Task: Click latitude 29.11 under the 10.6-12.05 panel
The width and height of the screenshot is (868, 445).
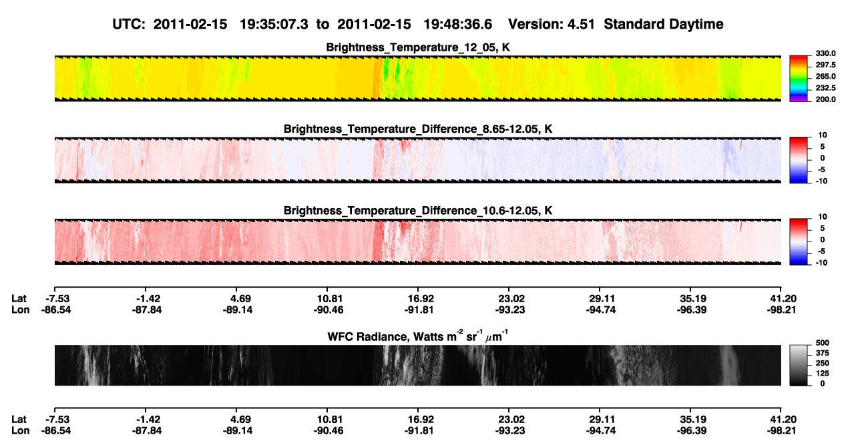Action: coord(600,298)
